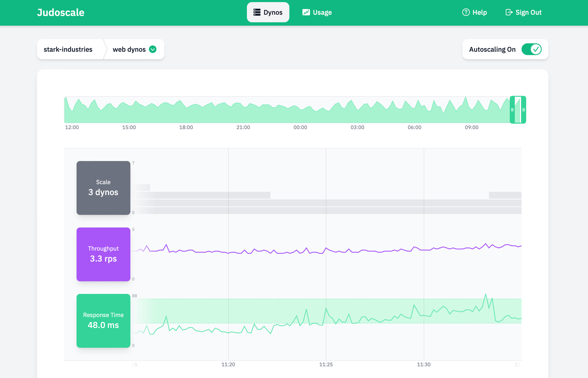
Task: Click the Help question mark icon
Action: point(465,12)
